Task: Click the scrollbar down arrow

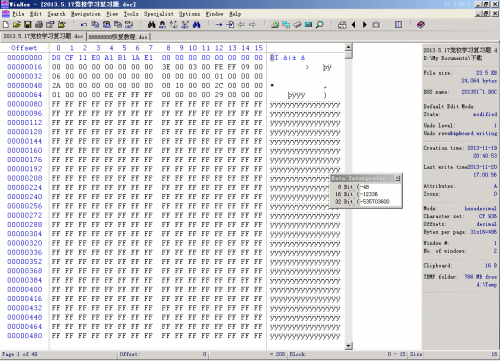Action: click(x=348, y=346)
